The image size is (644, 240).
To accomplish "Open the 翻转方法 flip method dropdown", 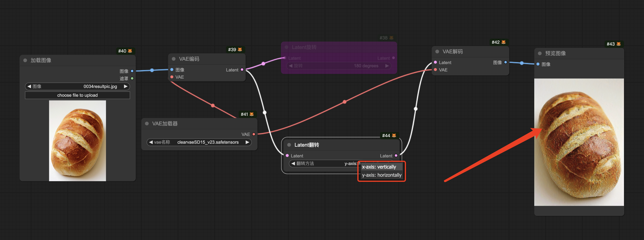I will (325, 164).
